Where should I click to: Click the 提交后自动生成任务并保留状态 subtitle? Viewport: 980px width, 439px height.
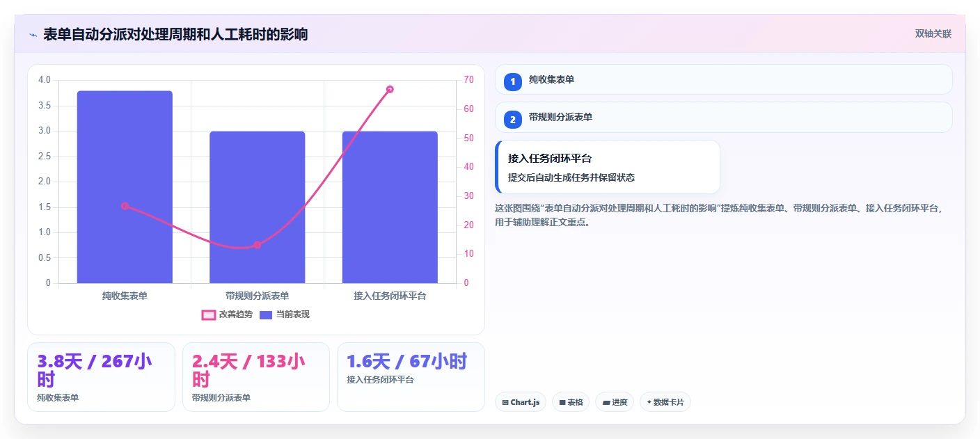[x=571, y=177]
